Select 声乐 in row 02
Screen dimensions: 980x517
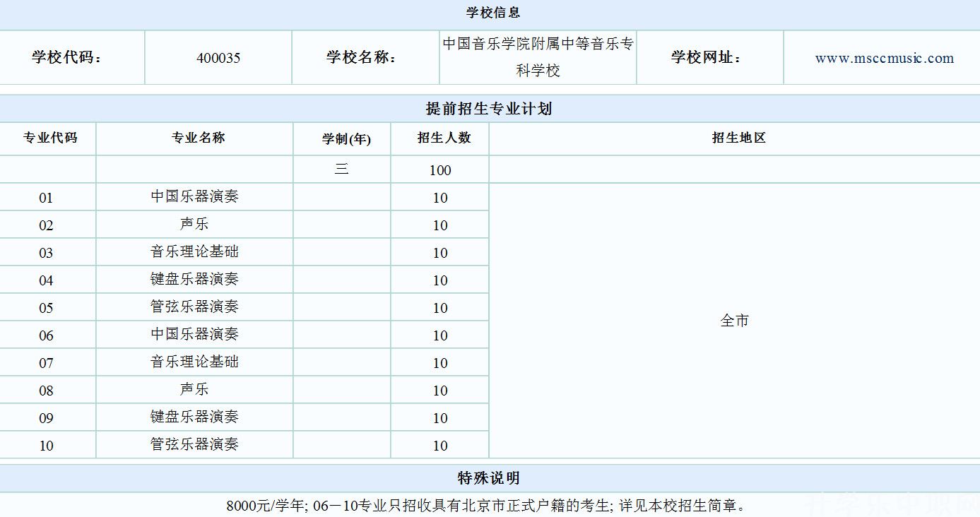click(194, 224)
